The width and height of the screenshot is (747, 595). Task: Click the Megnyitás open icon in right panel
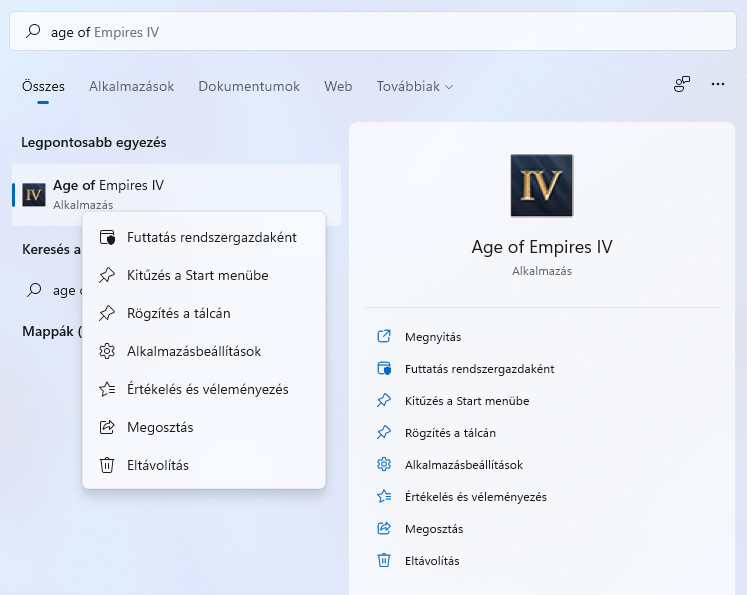pyautogui.click(x=384, y=336)
